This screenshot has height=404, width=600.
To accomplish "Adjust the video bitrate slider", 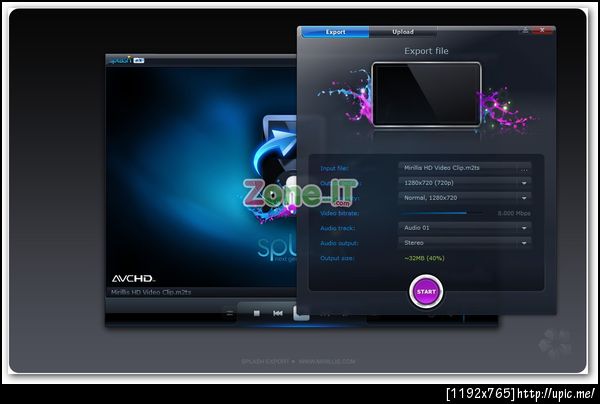I will (442, 213).
